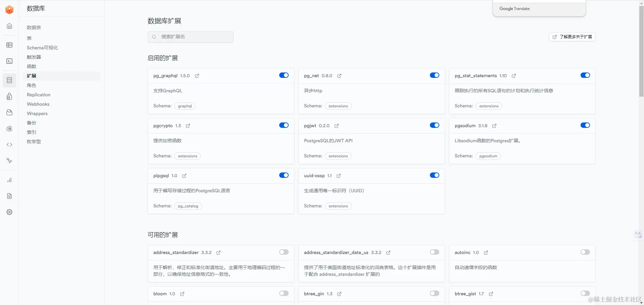
Task: Open 函数 (Functions) in sidebar
Action: coord(32,66)
